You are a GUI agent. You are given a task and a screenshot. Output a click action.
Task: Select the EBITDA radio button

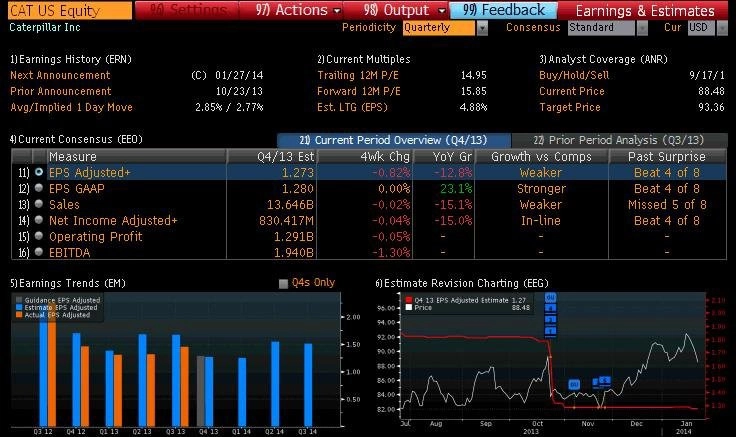pos(39,252)
